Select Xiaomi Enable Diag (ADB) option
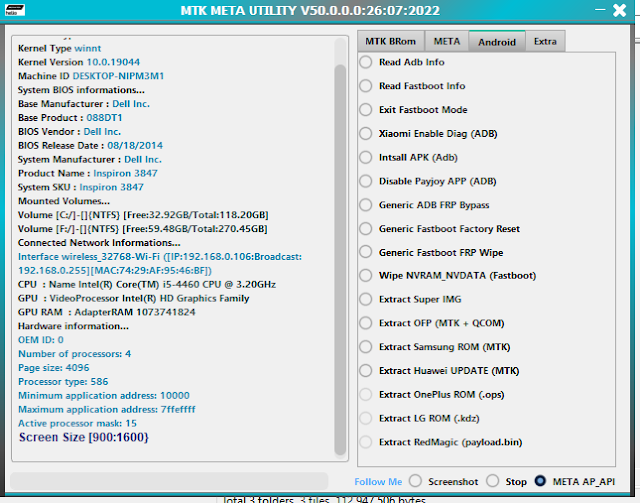This screenshot has height=503, width=640. tap(429, 134)
